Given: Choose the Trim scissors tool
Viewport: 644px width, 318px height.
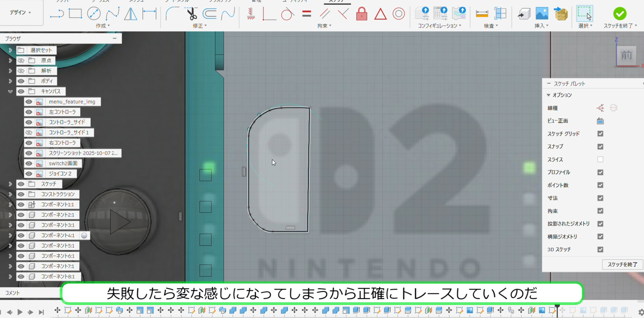Looking at the screenshot, I should tap(191, 14).
